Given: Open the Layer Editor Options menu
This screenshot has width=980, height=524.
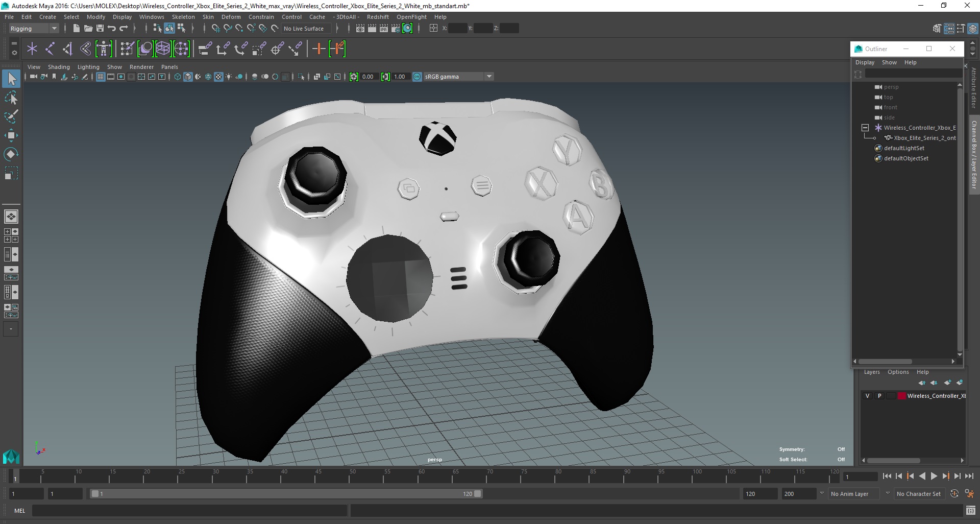Looking at the screenshot, I should (x=898, y=372).
